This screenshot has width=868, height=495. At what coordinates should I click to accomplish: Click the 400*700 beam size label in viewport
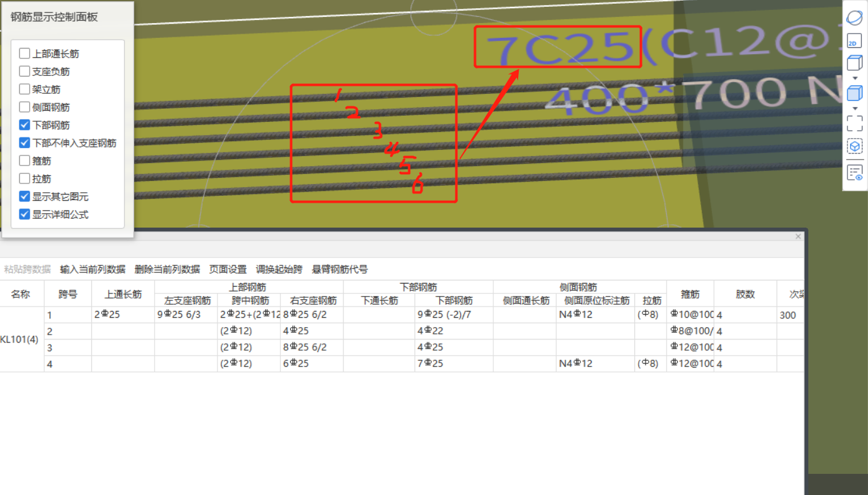(x=667, y=97)
